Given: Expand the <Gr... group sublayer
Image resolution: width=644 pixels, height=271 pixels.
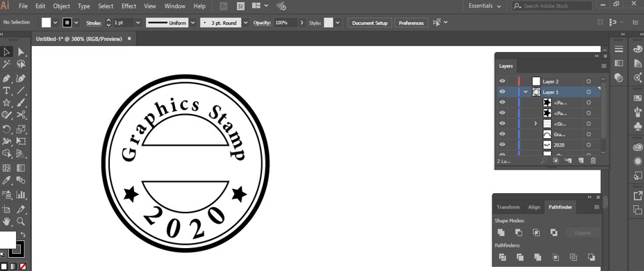Looking at the screenshot, I should [x=536, y=124].
